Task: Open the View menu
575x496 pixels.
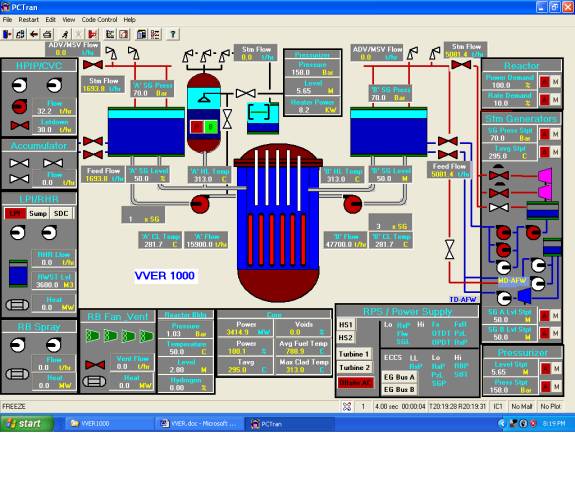Action: (69, 19)
